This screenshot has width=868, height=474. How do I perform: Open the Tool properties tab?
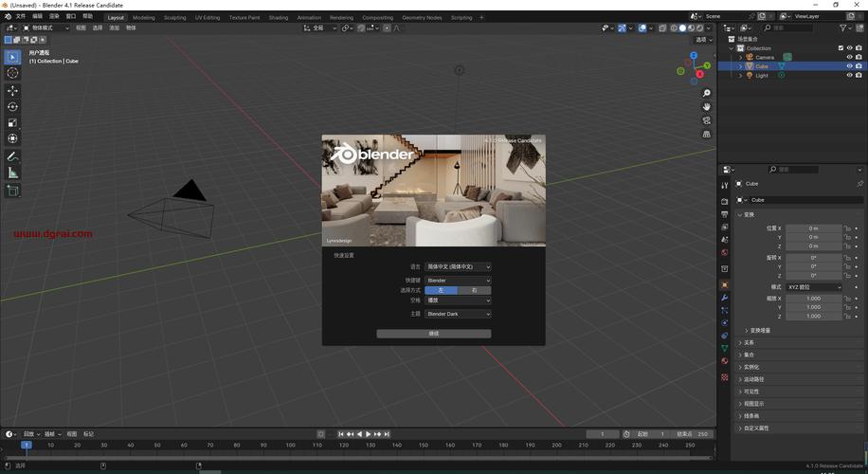725,185
